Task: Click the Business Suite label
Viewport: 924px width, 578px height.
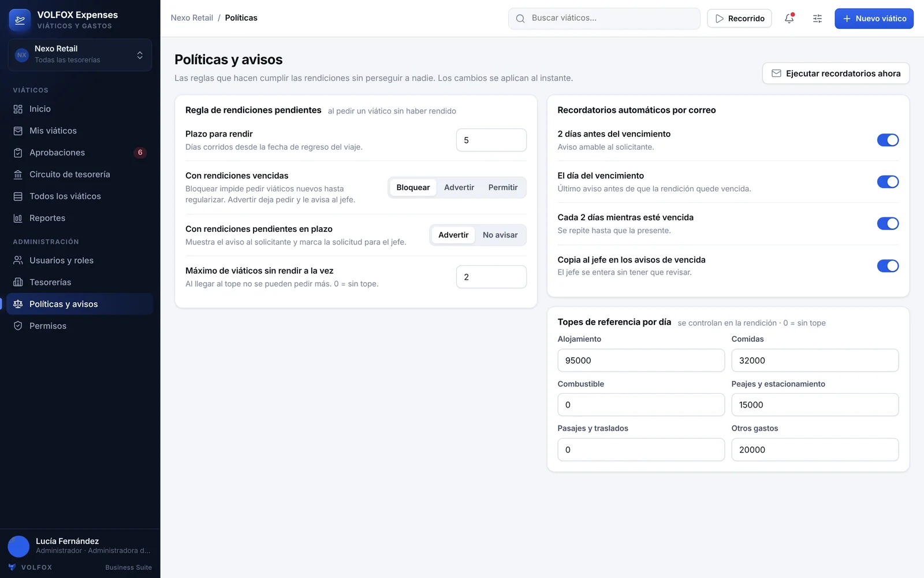Action: pyautogui.click(x=128, y=568)
